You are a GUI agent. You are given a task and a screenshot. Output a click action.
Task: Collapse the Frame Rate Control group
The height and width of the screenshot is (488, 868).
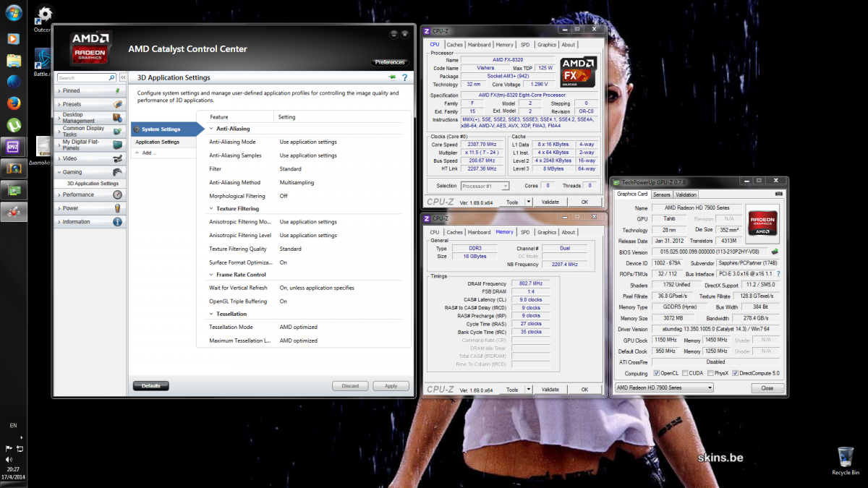tap(211, 275)
